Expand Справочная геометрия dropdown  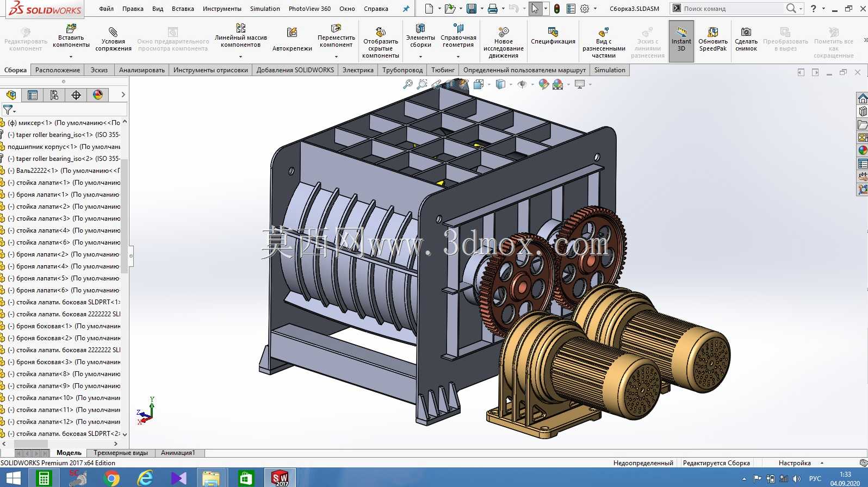458,57
